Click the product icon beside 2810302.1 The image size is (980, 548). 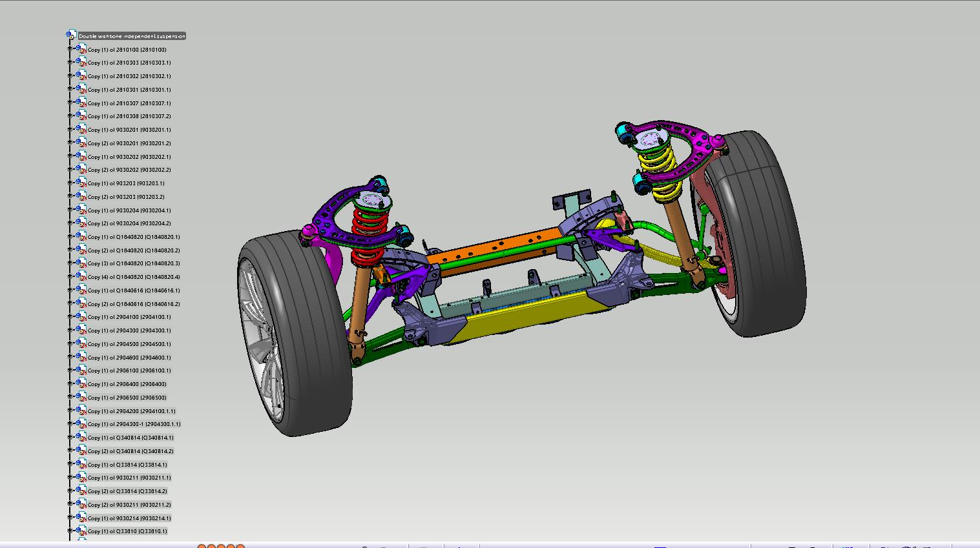[81, 76]
